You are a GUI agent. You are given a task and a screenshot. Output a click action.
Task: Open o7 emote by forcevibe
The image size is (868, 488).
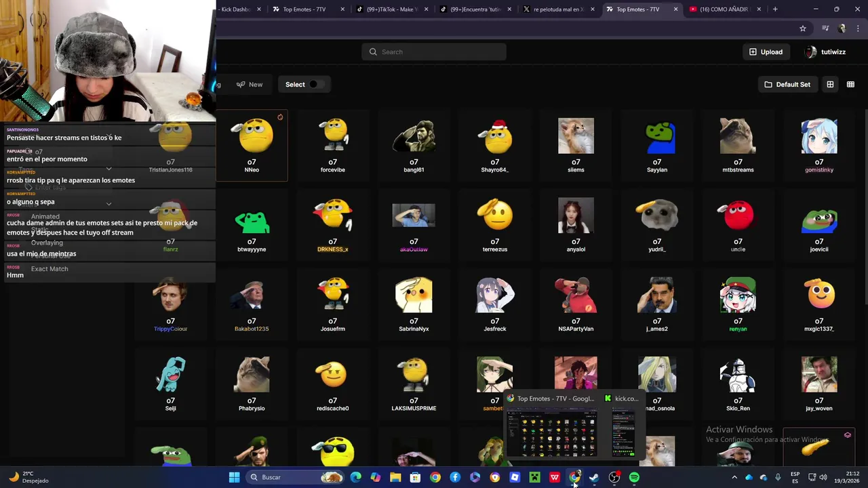coord(333,146)
